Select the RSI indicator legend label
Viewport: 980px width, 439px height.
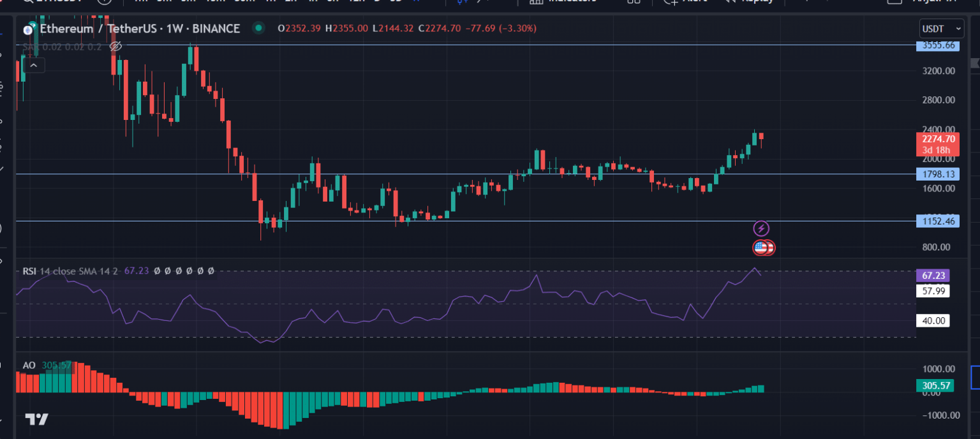(29, 271)
